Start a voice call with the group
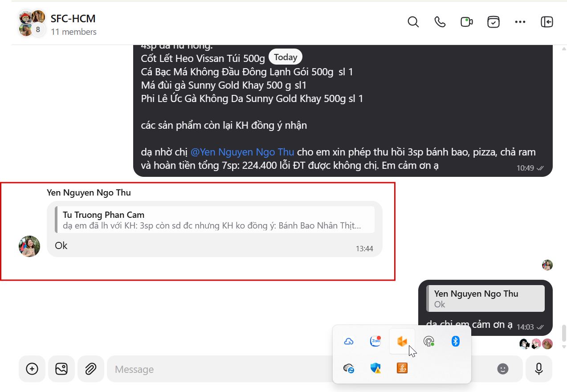 coord(440,22)
